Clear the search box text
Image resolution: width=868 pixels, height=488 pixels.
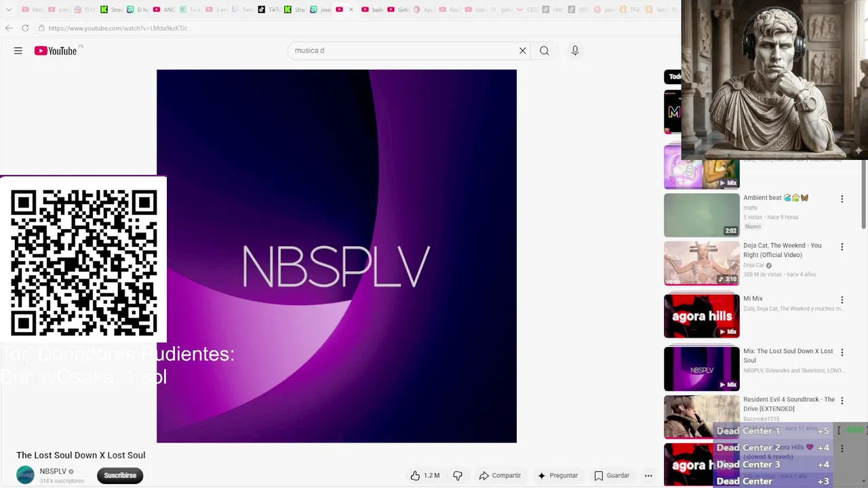pos(523,51)
